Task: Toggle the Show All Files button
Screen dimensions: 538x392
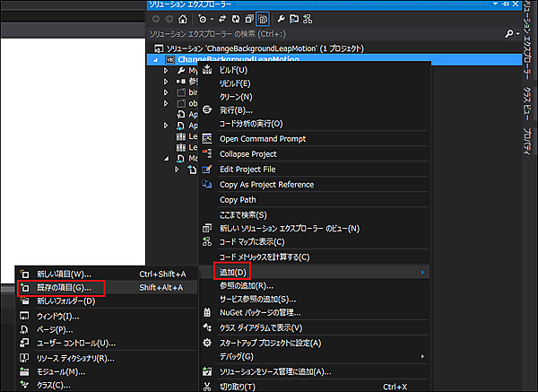Action: coord(263,18)
